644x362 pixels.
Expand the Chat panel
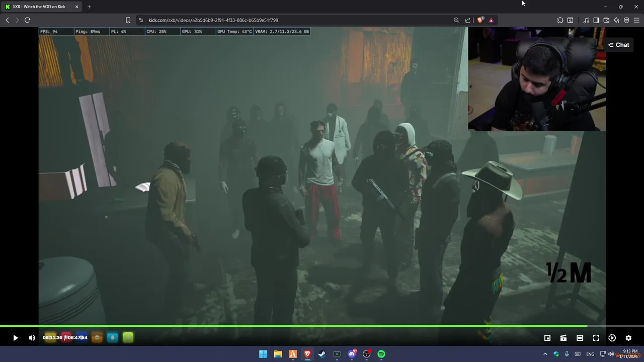point(618,45)
